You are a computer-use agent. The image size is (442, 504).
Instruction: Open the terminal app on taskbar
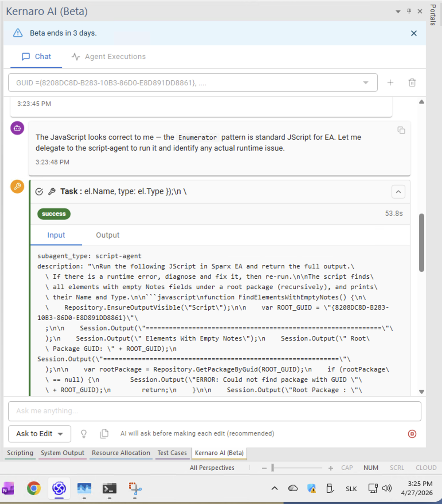point(110,489)
